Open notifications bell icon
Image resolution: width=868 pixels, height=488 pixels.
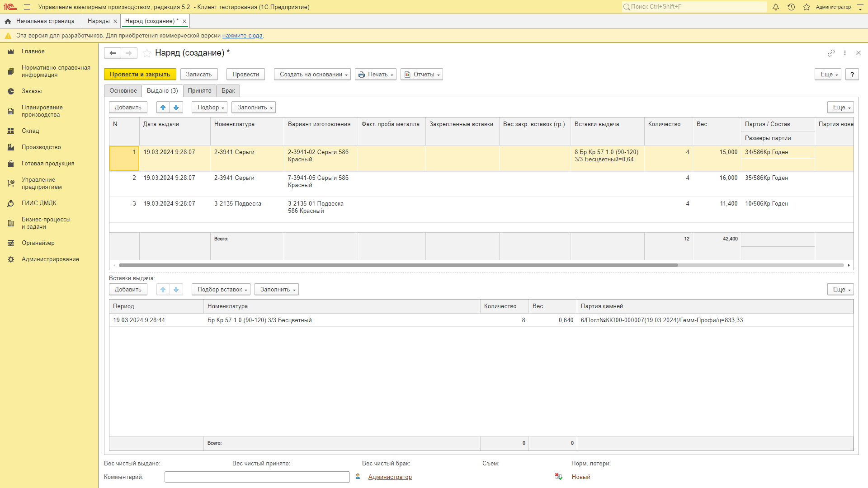tap(776, 7)
